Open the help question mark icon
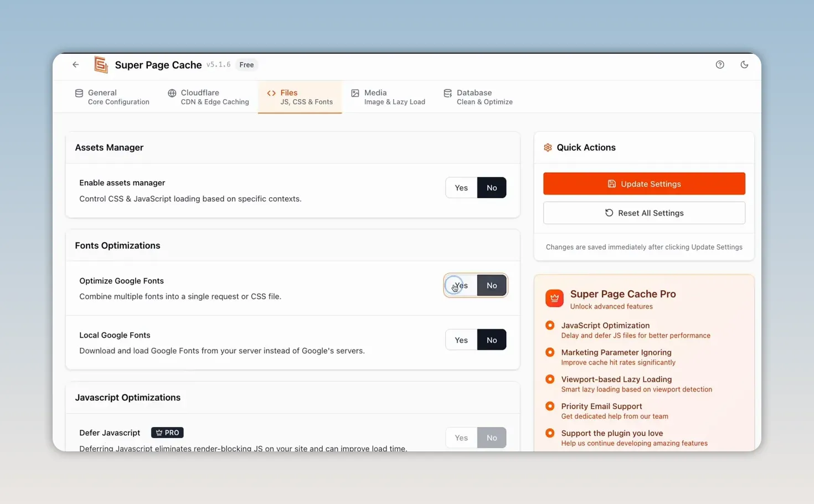Viewport: 814px width, 504px height. [x=720, y=65]
